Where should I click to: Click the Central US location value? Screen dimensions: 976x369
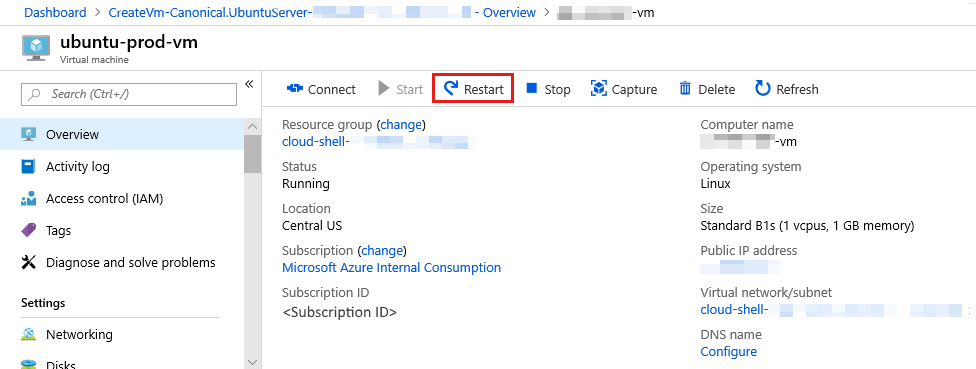click(312, 226)
